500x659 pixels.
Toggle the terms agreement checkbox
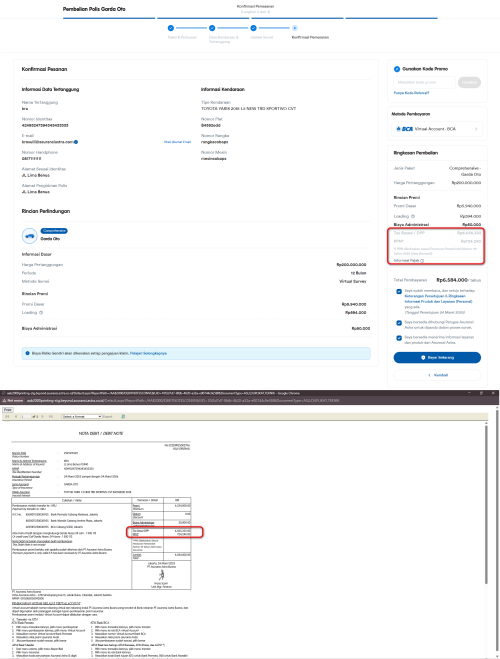[399, 291]
